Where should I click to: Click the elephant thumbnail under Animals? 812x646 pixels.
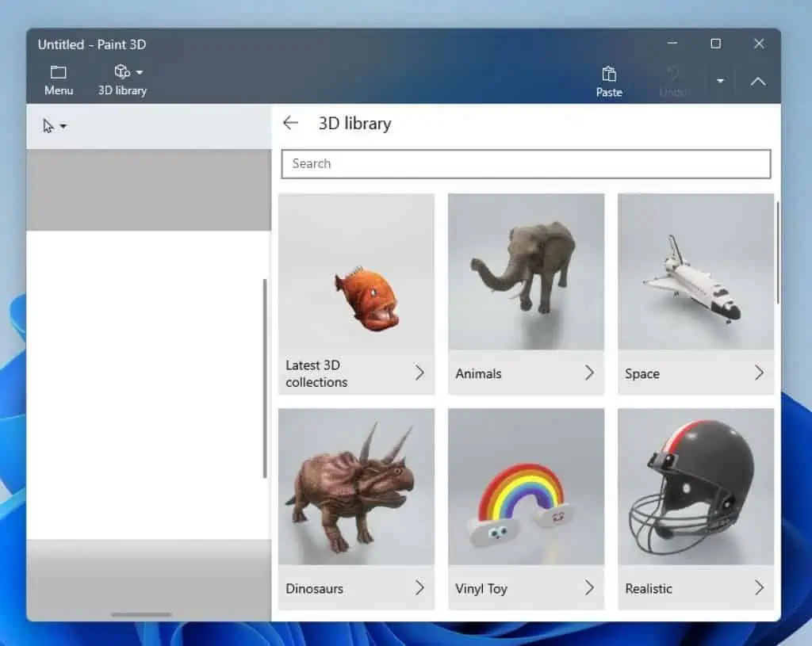pyautogui.click(x=526, y=273)
